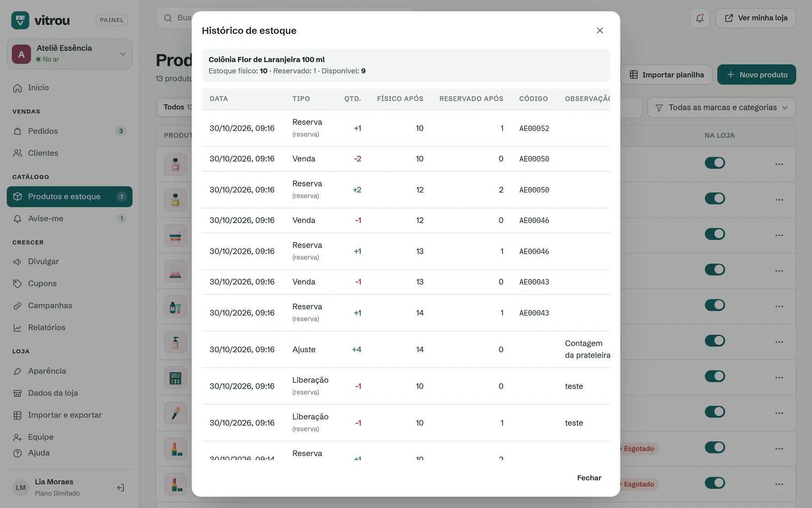Screen dimensions: 812x508
Task: Click the search magnifier icon
Action: click(x=168, y=18)
